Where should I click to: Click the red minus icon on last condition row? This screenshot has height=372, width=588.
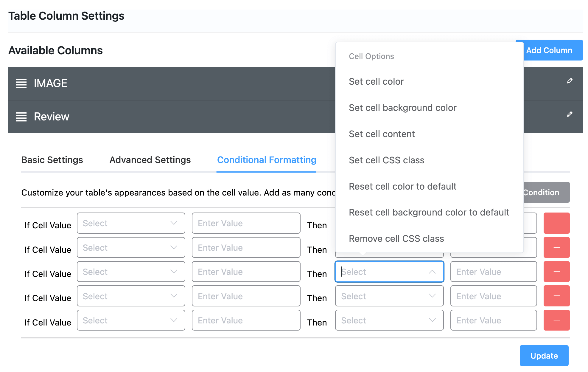(556, 320)
